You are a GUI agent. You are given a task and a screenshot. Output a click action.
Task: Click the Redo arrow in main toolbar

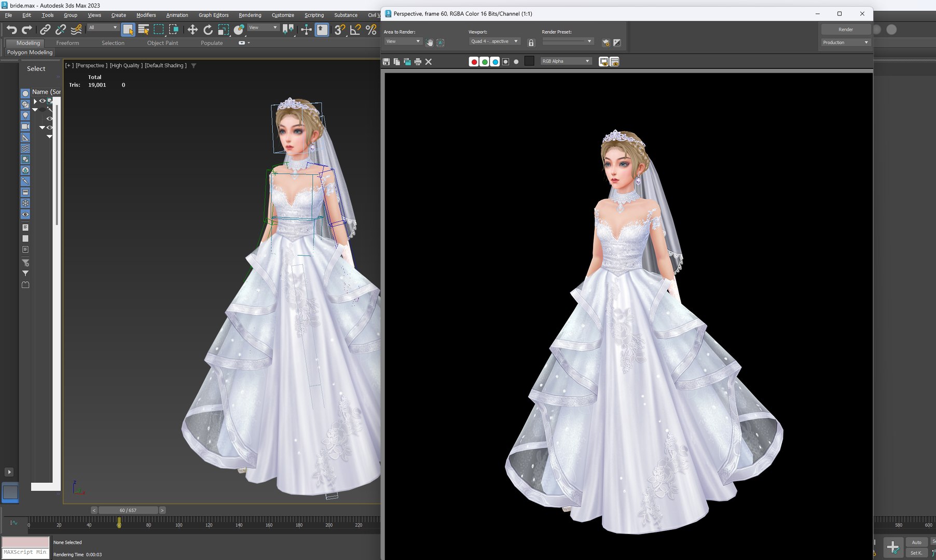[x=27, y=30]
